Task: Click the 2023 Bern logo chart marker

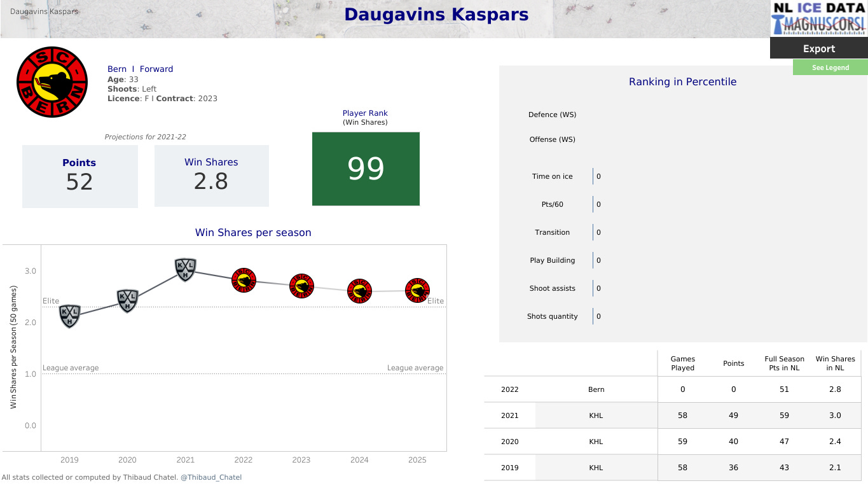Action: point(301,286)
